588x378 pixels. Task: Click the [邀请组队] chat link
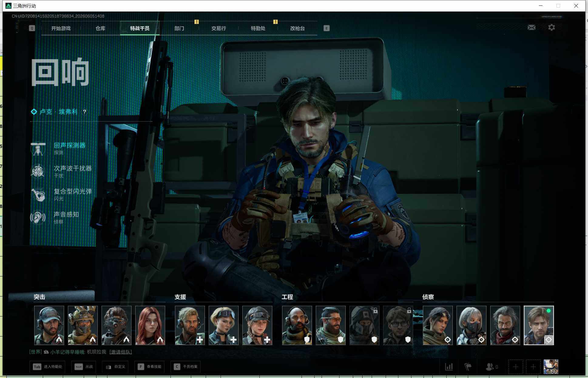point(121,352)
